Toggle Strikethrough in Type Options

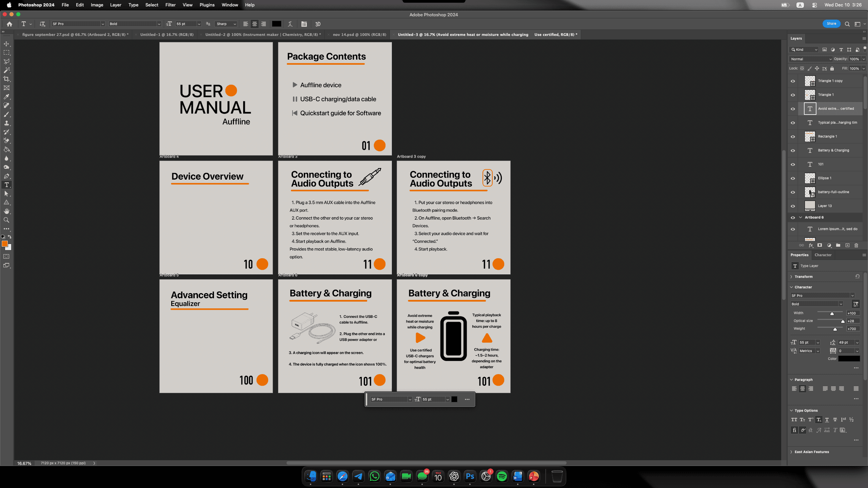[835, 420]
